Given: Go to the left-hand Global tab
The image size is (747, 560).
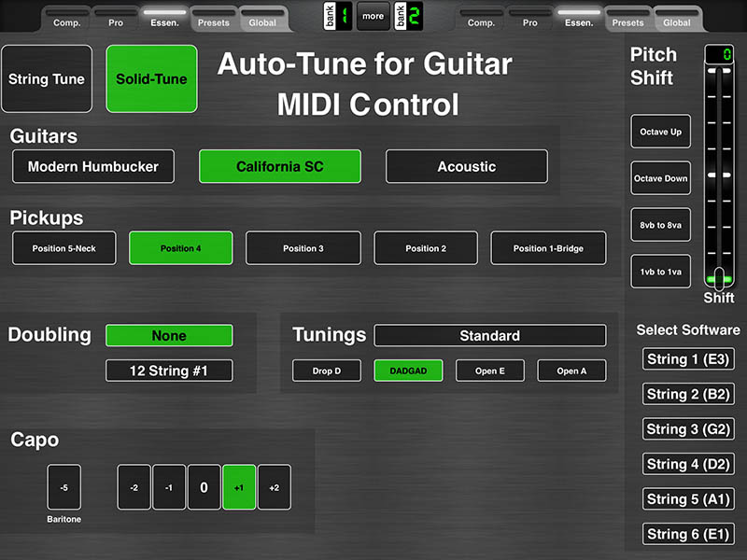Looking at the screenshot, I should point(262,20).
